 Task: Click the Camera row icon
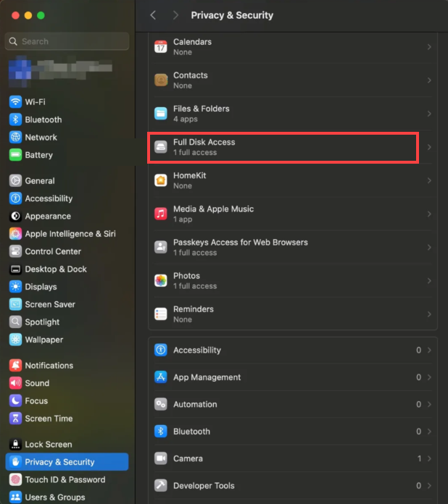pos(161,458)
